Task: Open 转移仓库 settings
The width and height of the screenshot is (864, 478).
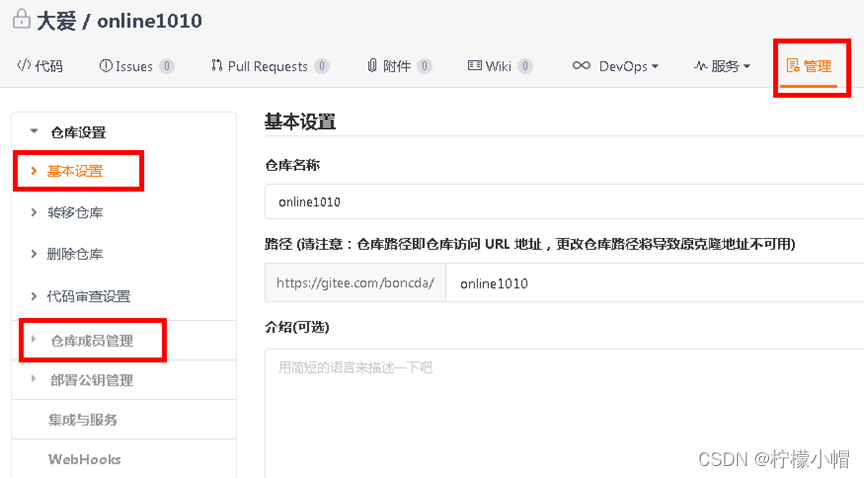Action: 75,213
